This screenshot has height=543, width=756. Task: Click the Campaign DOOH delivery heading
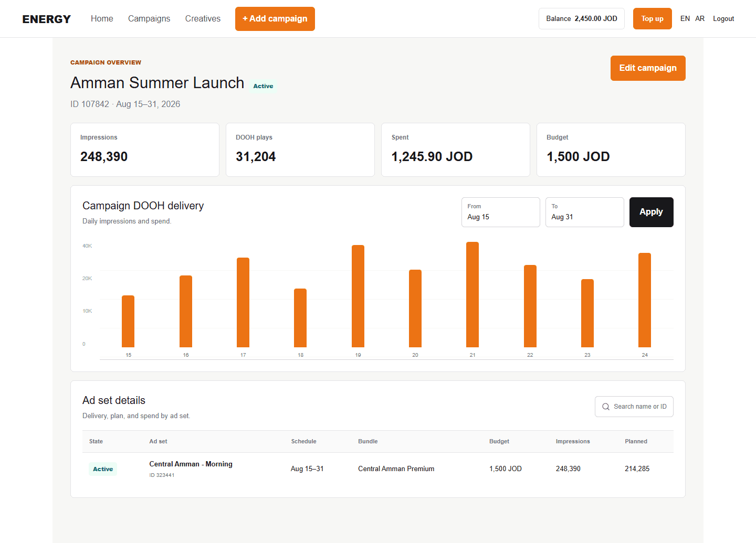tap(143, 206)
